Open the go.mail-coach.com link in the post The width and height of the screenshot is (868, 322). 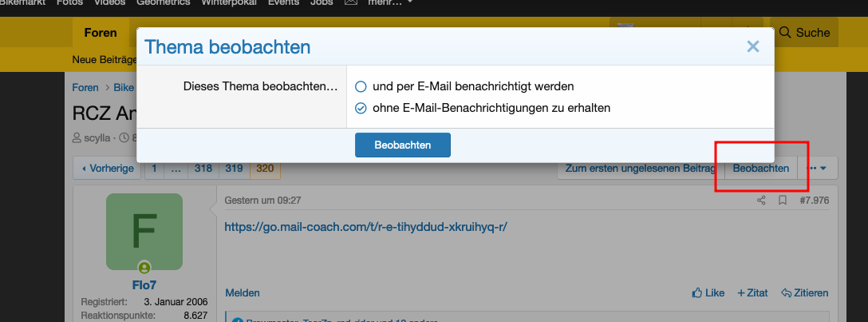tap(366, 227)
